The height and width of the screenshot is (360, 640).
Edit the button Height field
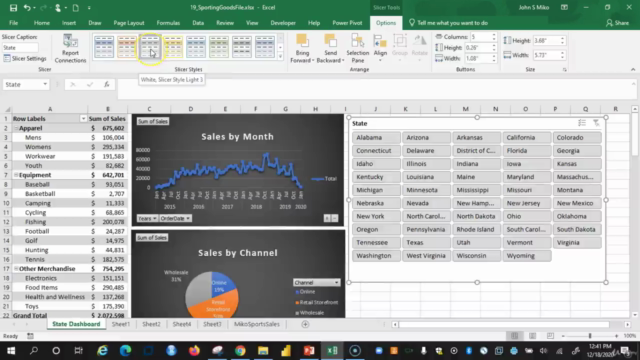tap(478, 48)
